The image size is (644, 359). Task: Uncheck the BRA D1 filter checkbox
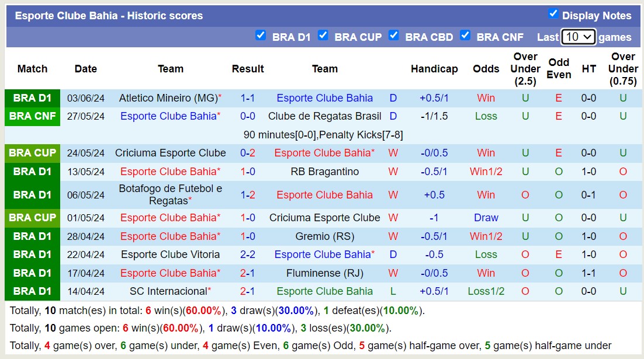pos(261,36)
